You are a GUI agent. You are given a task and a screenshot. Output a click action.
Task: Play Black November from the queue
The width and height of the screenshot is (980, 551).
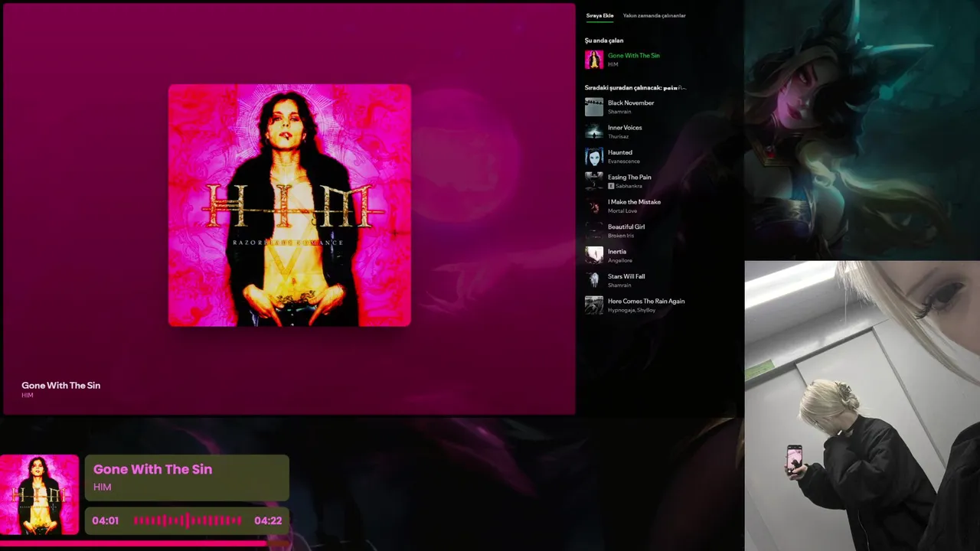(631, 103)
